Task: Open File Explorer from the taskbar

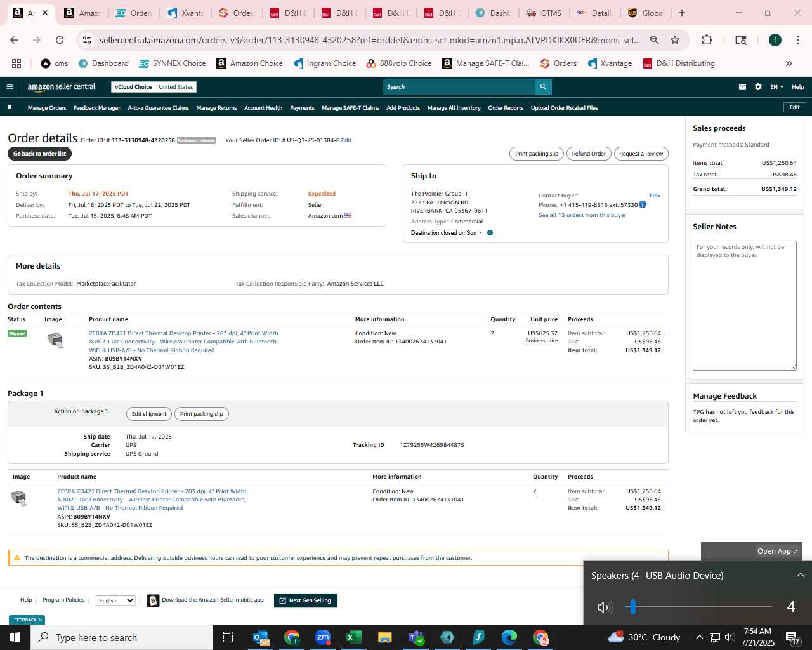Action: pyautogui.click(x=385, y=637)
